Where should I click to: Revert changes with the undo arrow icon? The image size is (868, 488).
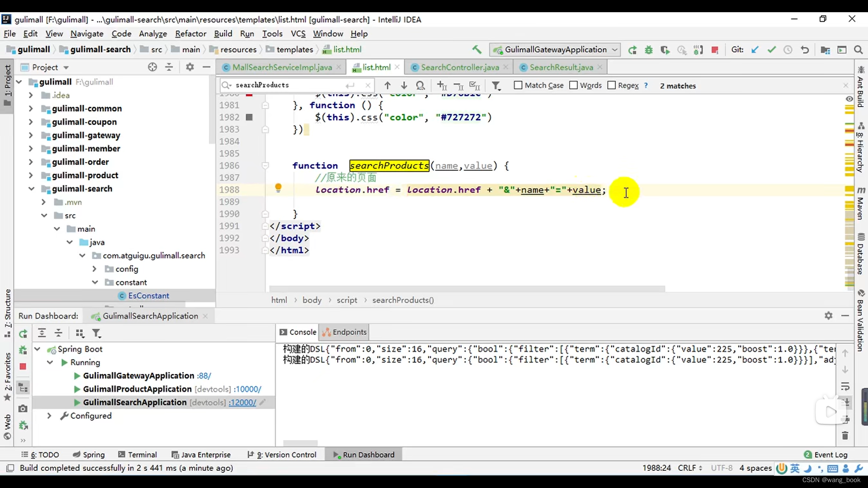pyautogui.click(x=805, y=50)
